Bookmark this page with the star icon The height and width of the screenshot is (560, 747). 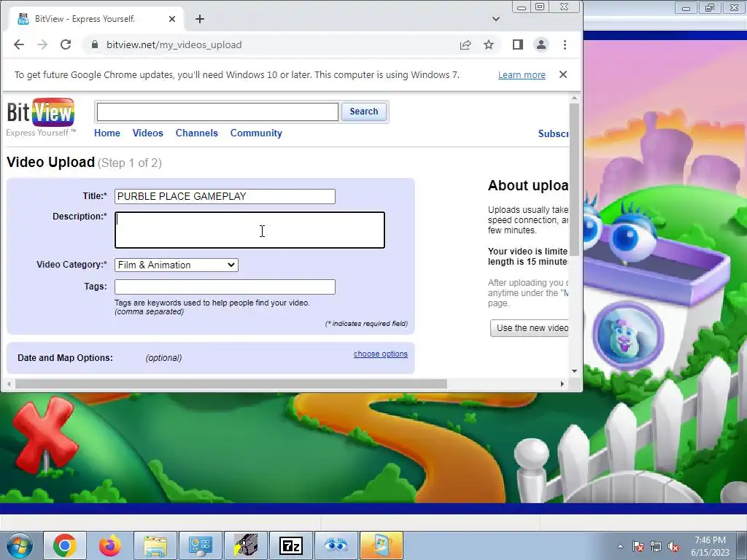point(489,44)
